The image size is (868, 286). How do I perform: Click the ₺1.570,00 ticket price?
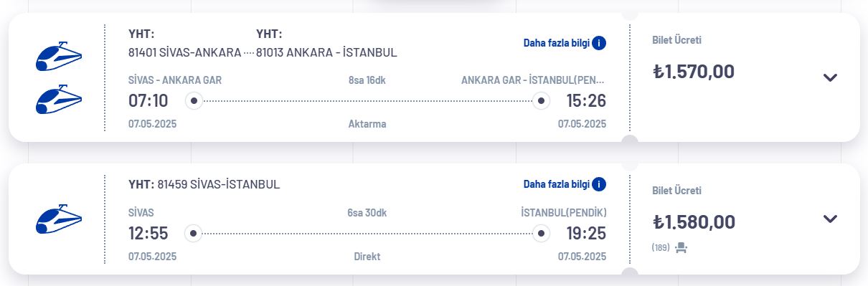tap(694, 72)
